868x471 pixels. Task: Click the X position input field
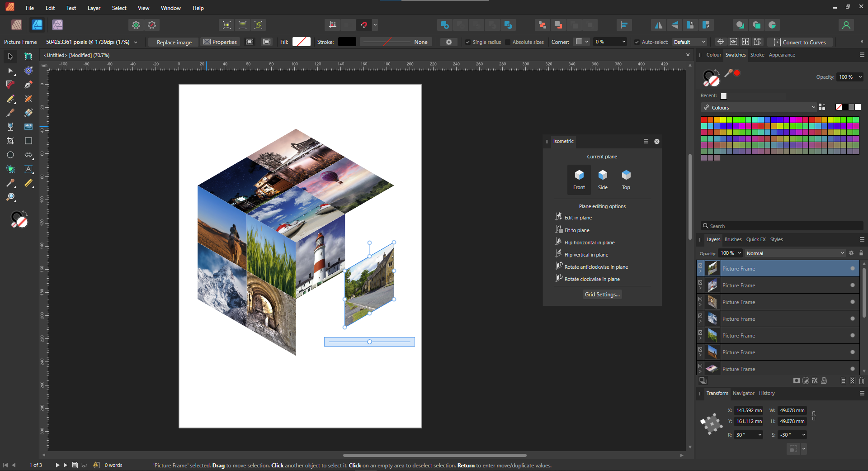pyautogui.click(x=749, y=410)
